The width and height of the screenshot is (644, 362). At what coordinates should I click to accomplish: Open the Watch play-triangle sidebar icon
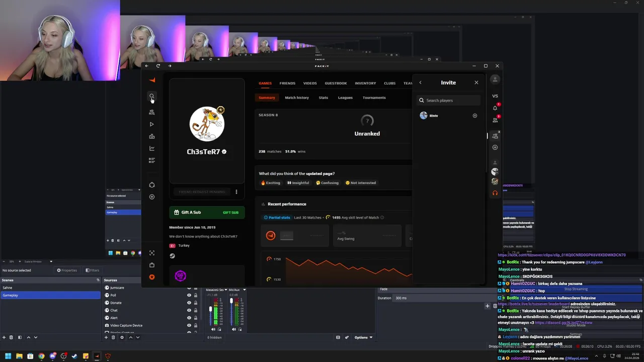tap(151, 124)
